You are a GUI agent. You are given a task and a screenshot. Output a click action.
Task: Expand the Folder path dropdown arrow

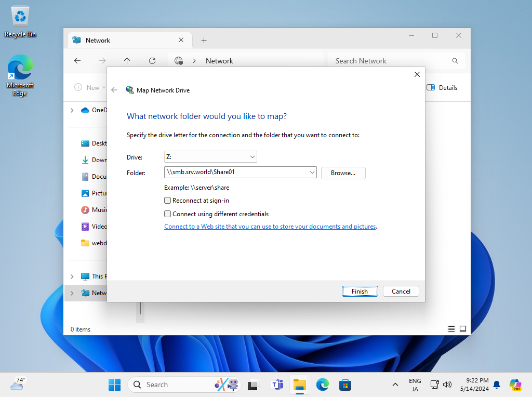click(312, 173)
